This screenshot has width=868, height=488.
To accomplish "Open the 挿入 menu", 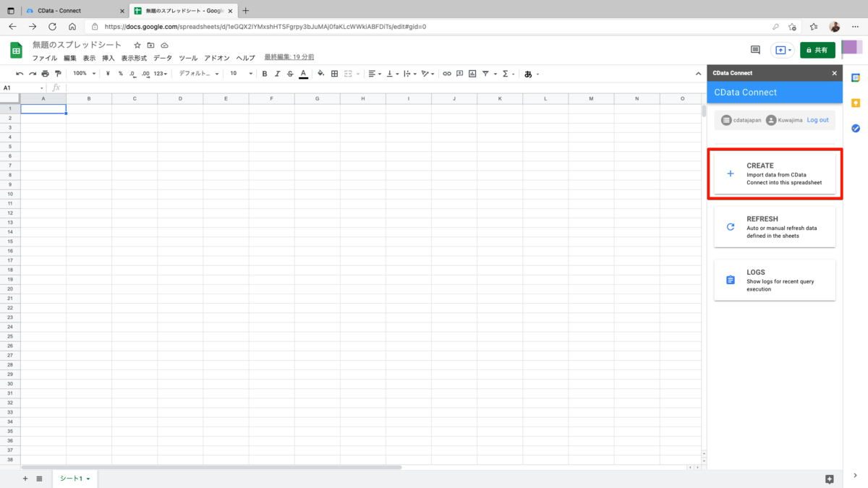I will tap(109, 58).
